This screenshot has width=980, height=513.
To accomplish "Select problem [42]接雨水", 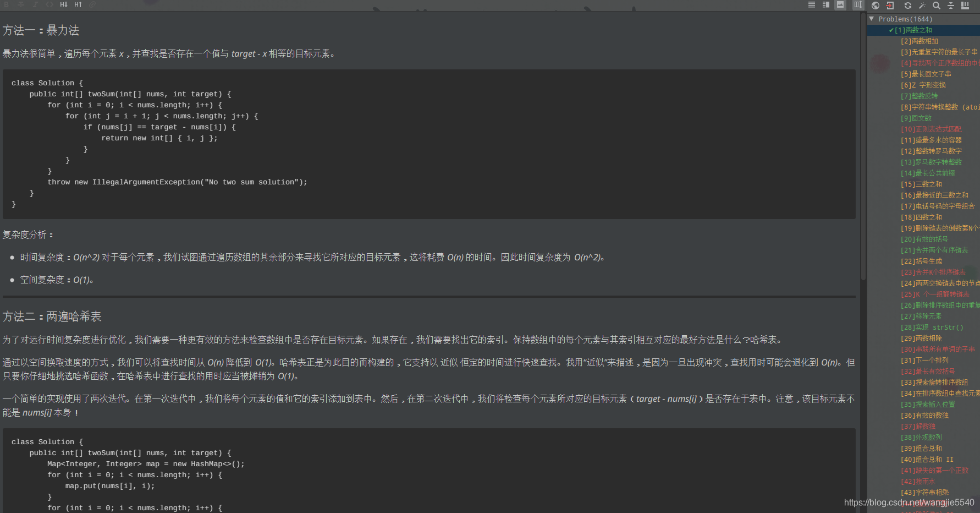I will point(918,482).
